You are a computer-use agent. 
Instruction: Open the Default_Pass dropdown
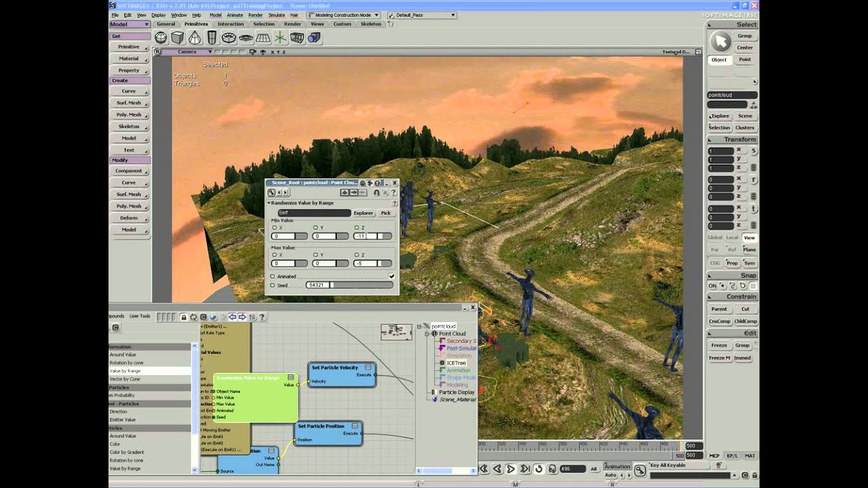(422, 15)
